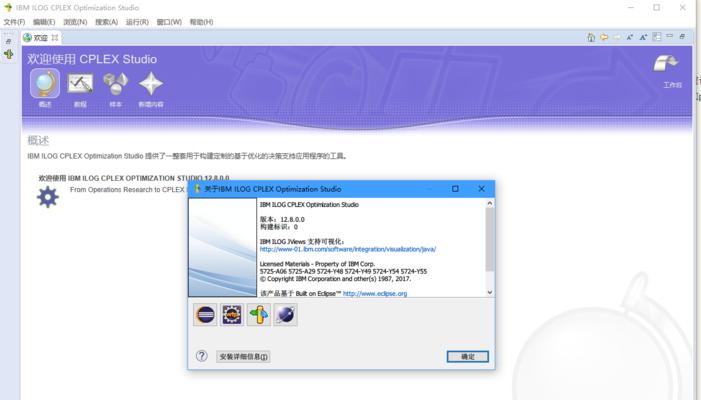Image resolution: width=701 pixels, height=400 pixels.
Task: Open the IBM JViews visualization URL link
Action: (x=348, y=249)
